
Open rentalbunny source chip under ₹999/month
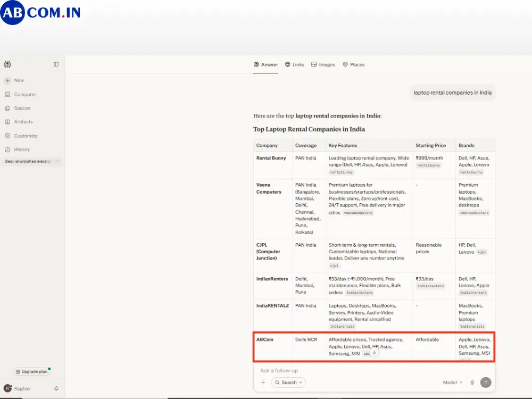point(428,165)
